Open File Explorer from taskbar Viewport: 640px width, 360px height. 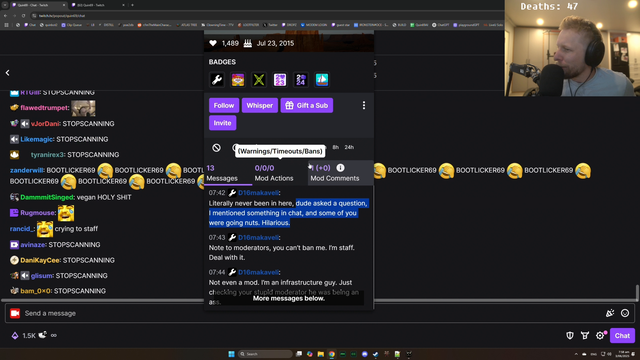click(x=320, y=354)
